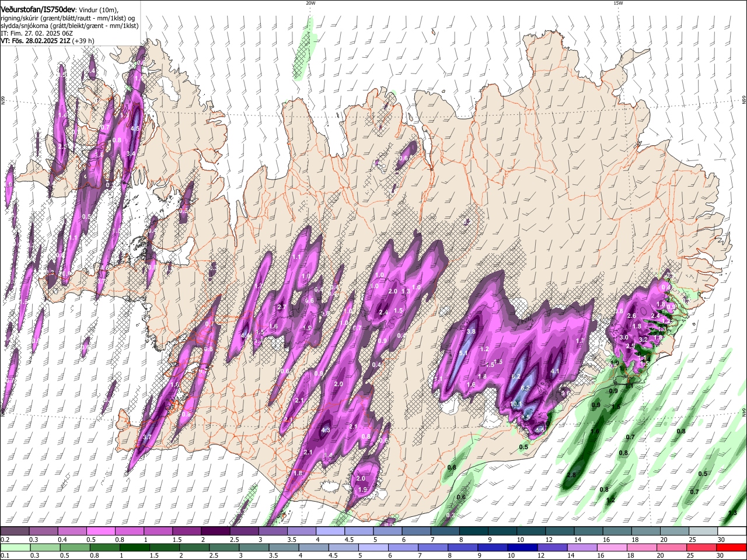Pick upper legend swatch between 6 and 7
Screen dimensions: 747x560
tap(417, 531)
